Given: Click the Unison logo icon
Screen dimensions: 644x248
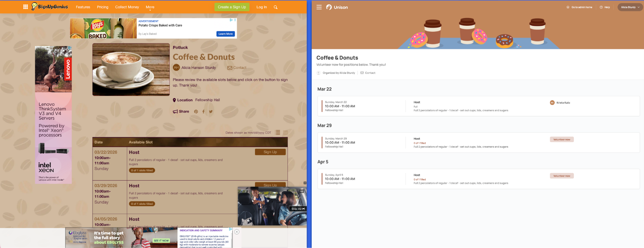Looking at the screenshot, I should (x=329, y=7).
